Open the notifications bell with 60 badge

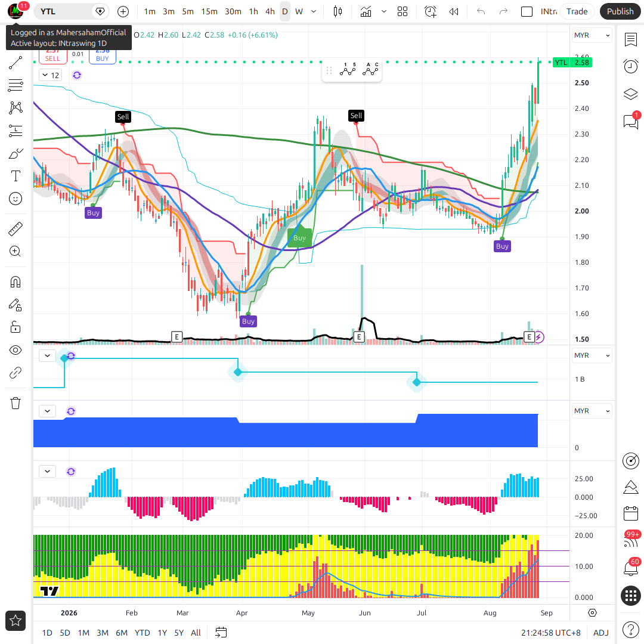click(630, 568)
